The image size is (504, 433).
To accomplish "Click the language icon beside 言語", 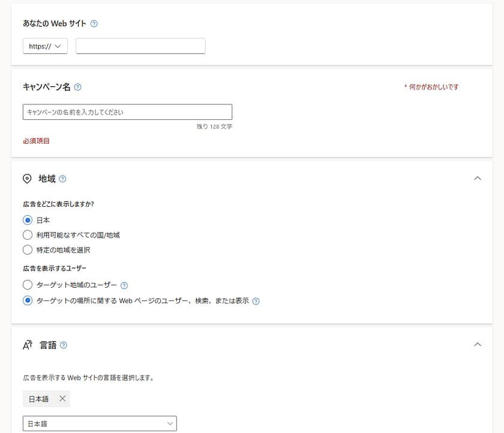I will coord(27,345).
